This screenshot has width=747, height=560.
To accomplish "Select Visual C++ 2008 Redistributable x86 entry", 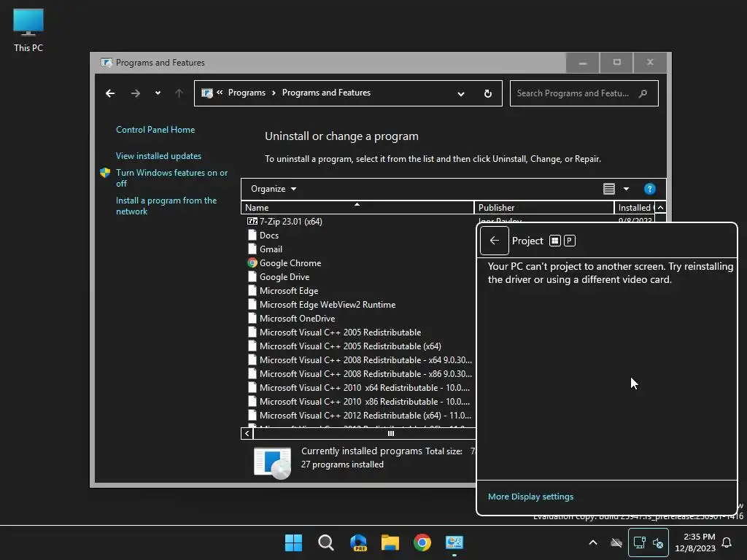I will coord(365,374).
